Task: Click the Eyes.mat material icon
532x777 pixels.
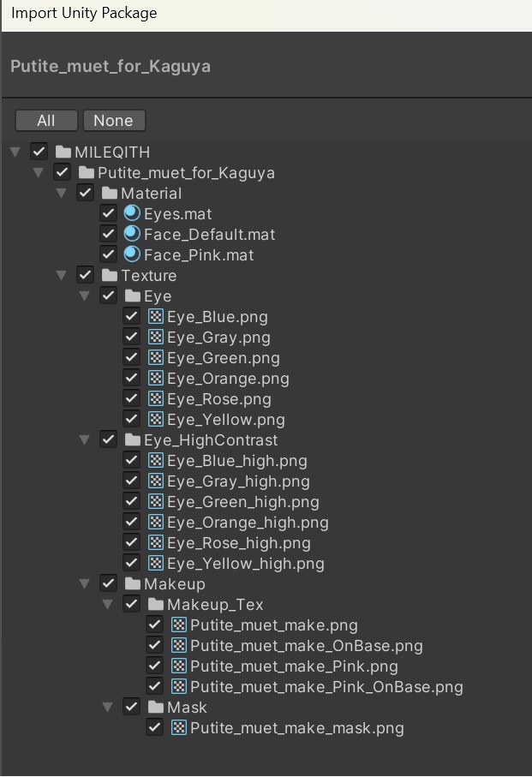Action: (x=132, y=213)
